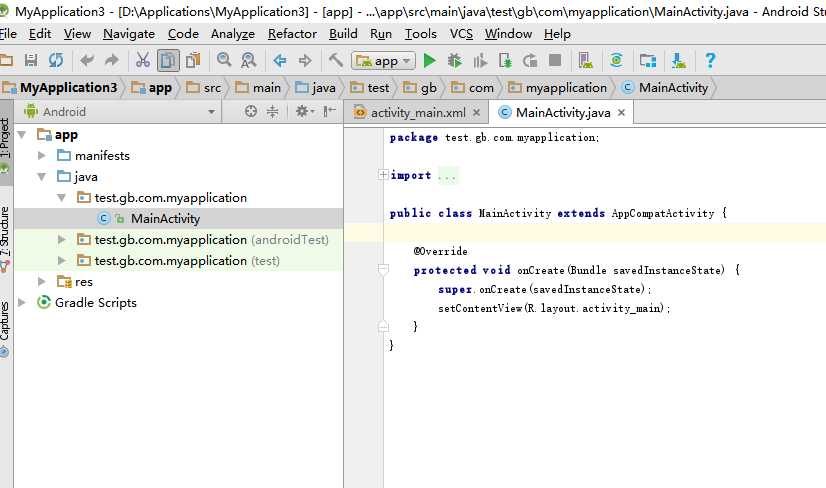Viewport: 826px width, 488px height.
Task: Click the Rerun/Apply Changes icon
Action: point(530,61)
